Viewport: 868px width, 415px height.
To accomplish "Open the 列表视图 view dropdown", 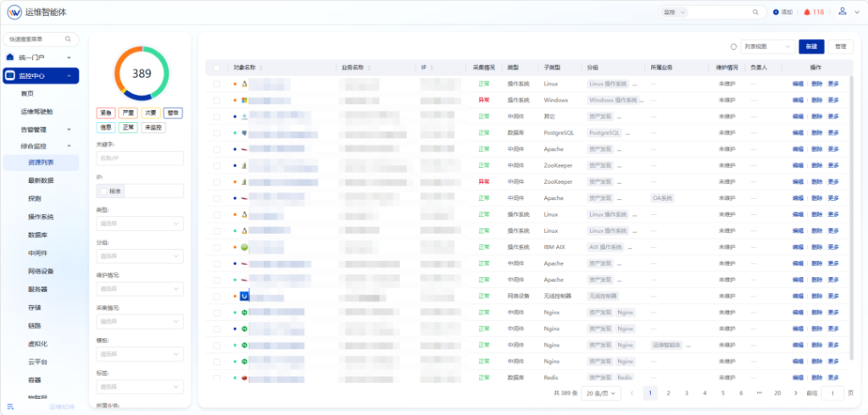I will [x=767, y=47].
